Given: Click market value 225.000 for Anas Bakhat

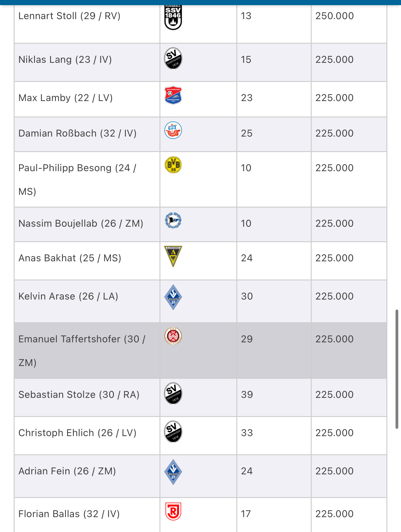Looking at the screenshot, I should (334, 258).
